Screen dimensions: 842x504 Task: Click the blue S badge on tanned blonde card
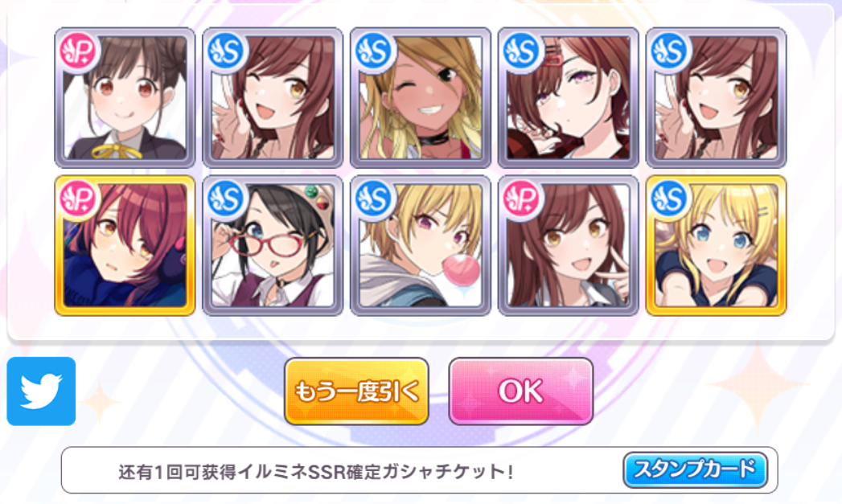point(374,51)
